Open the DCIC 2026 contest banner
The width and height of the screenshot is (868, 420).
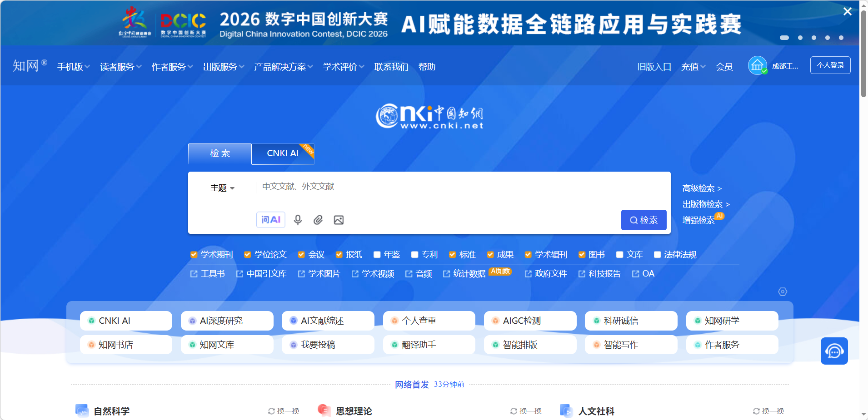tap(429, 23)
